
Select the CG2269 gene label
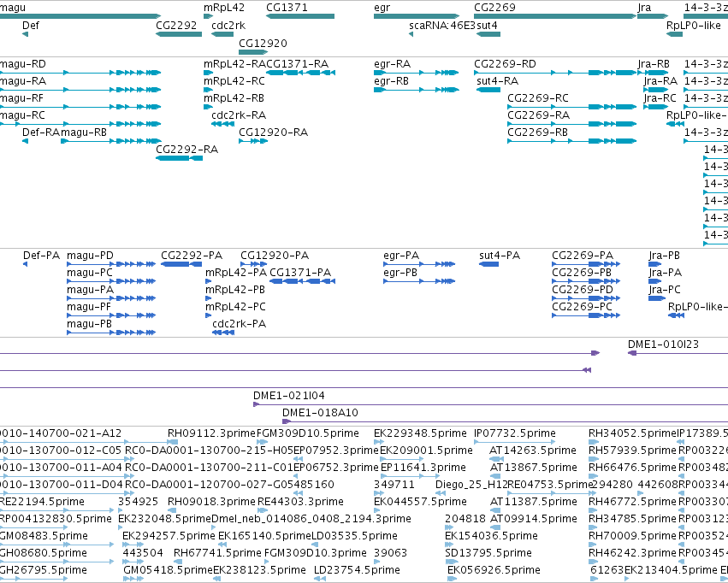pos(494,8)
